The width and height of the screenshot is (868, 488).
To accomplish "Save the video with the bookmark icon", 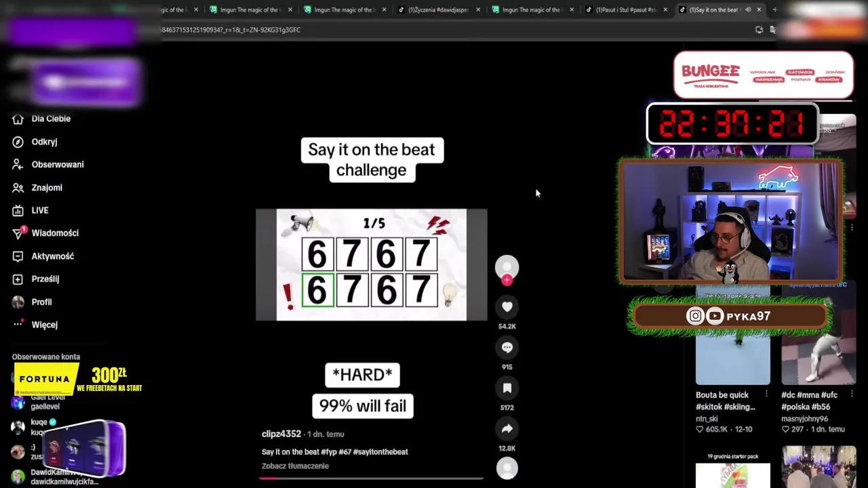I will click(x=507, y=388).
